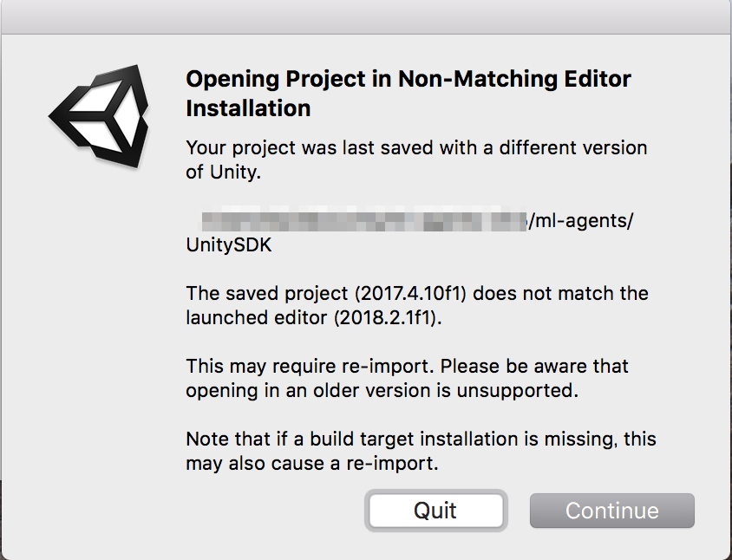The height and width of the screenshot is (560, 732).
Task: Click the "/ml-agents/" path segment
Action: pos(581,221)
